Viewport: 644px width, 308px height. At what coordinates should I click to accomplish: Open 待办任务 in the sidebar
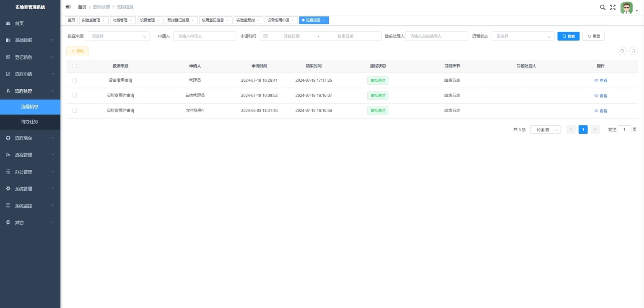point(30,122)
